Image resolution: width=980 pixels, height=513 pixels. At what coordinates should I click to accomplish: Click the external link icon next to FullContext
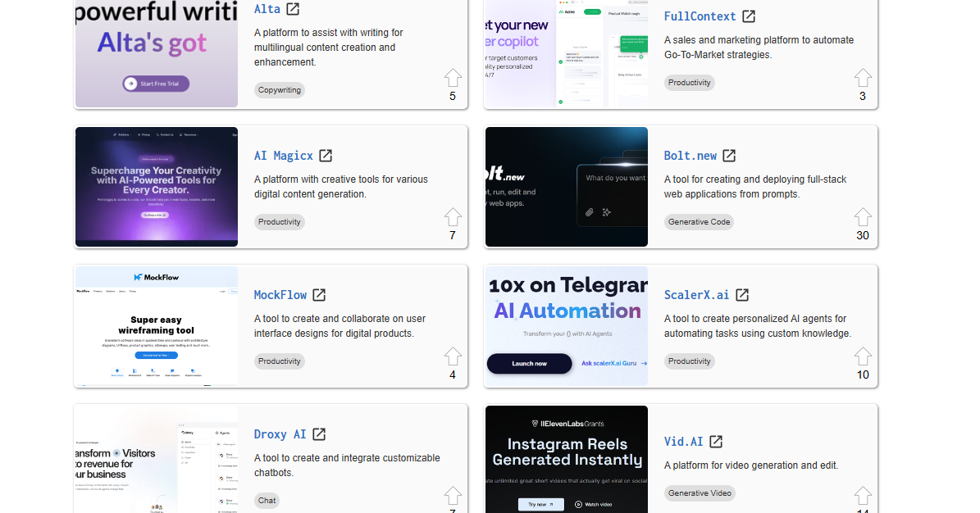pyautogui.click(x=749, y=16)
